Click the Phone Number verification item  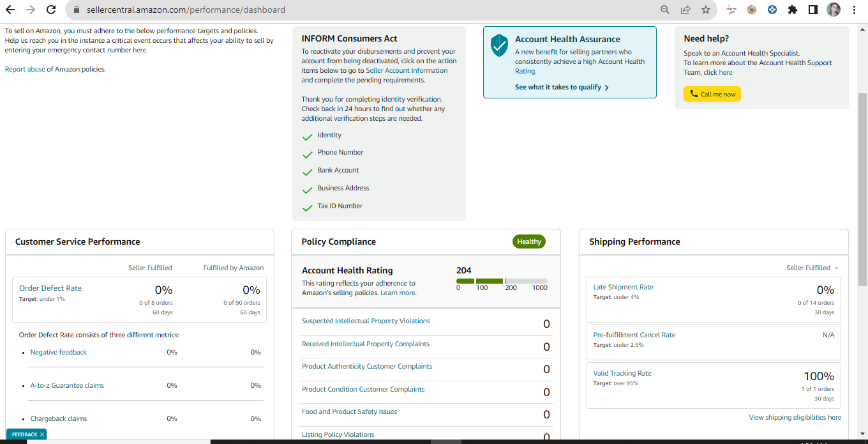333,153
